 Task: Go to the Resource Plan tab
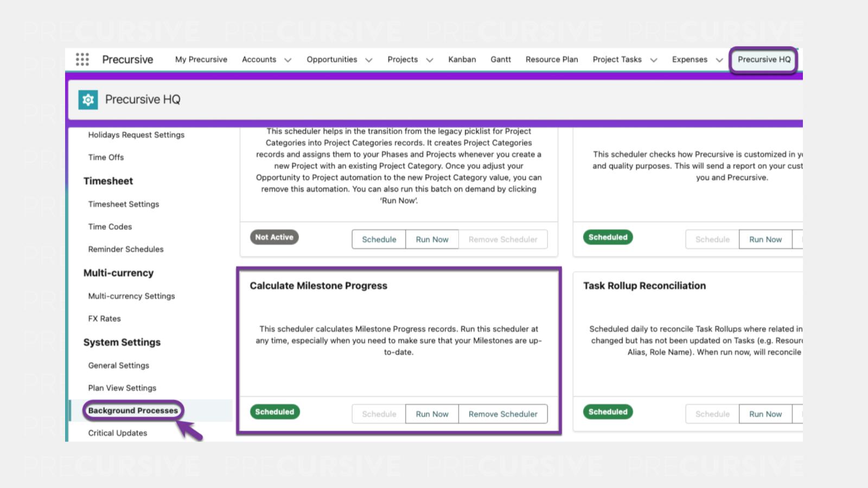tap(551, 60)
